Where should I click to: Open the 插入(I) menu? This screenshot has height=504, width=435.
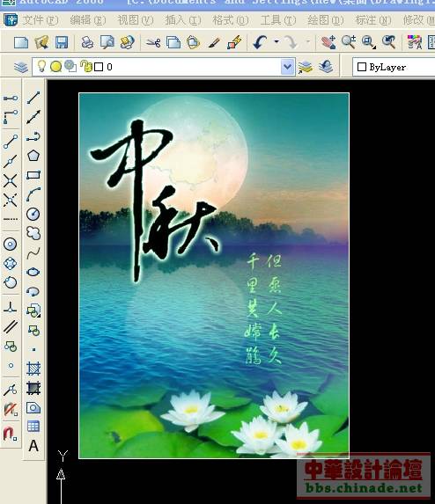(x=183, y=20)
